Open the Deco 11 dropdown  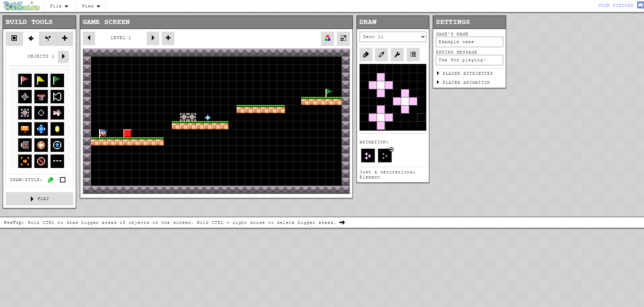393,37
